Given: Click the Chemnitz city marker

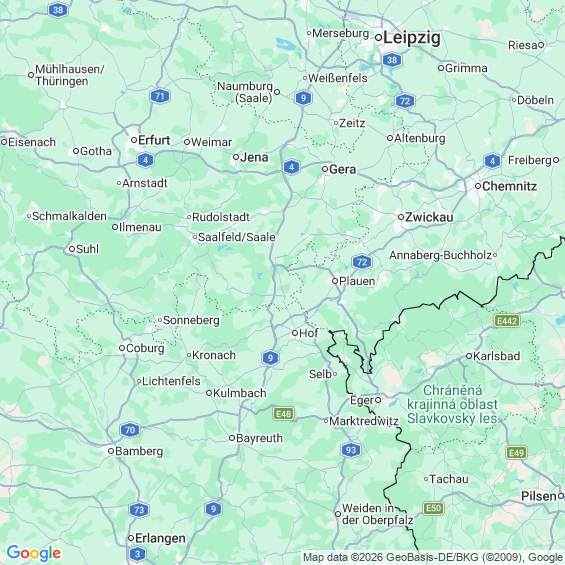Looking at the screenshot, I should coord(478,186).
